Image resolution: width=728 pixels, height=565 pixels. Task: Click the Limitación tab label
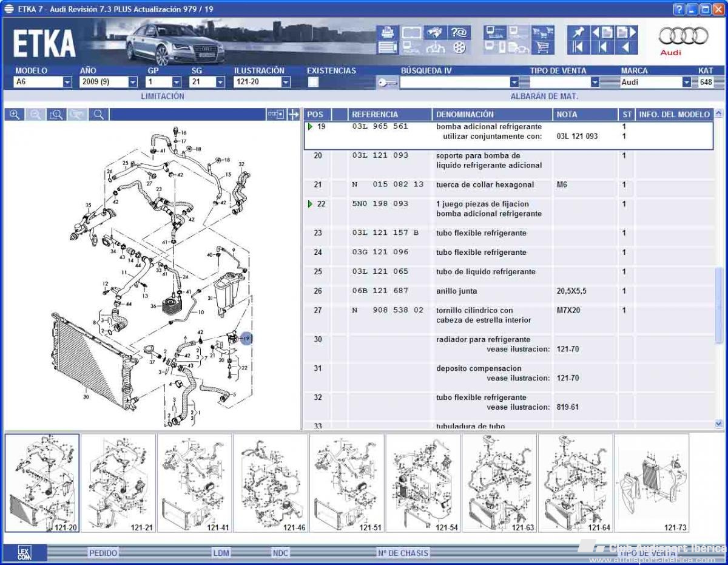tap(163, 96)
